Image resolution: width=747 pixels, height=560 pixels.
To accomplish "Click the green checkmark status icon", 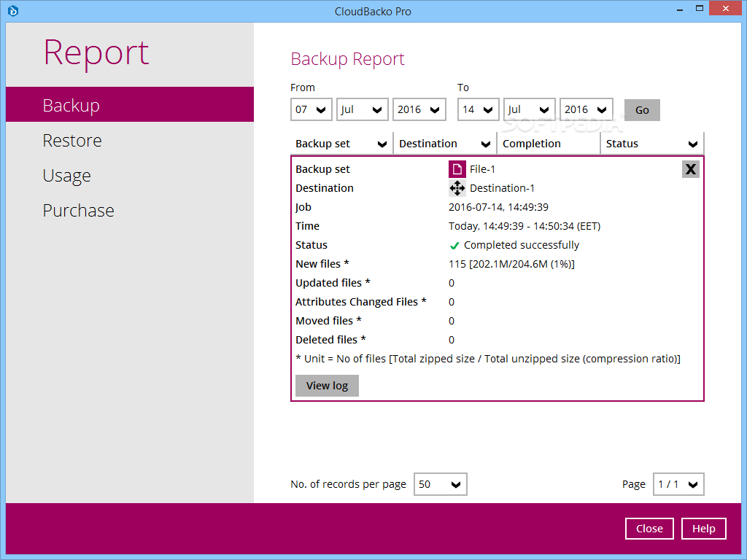I will tap(454, 245).
